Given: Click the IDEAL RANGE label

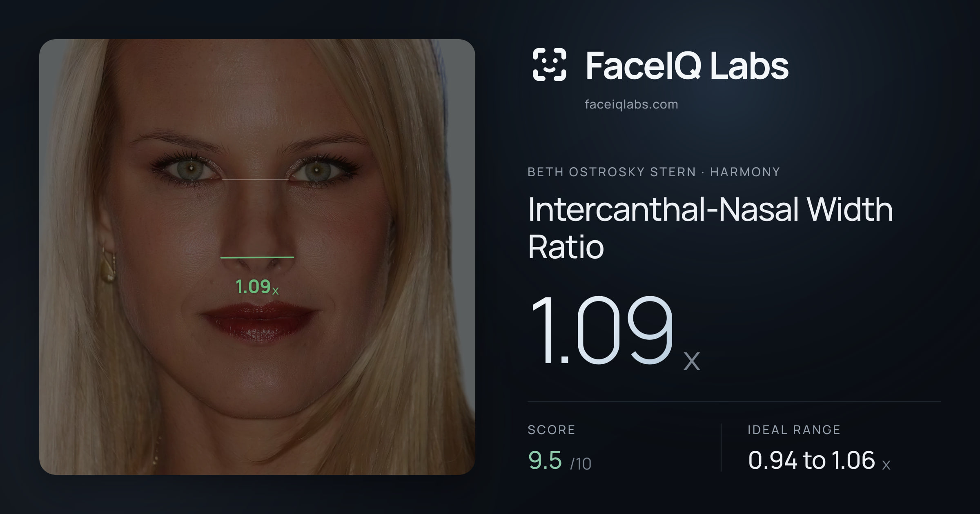Looking at the screenshot, I should click(794, 430).
